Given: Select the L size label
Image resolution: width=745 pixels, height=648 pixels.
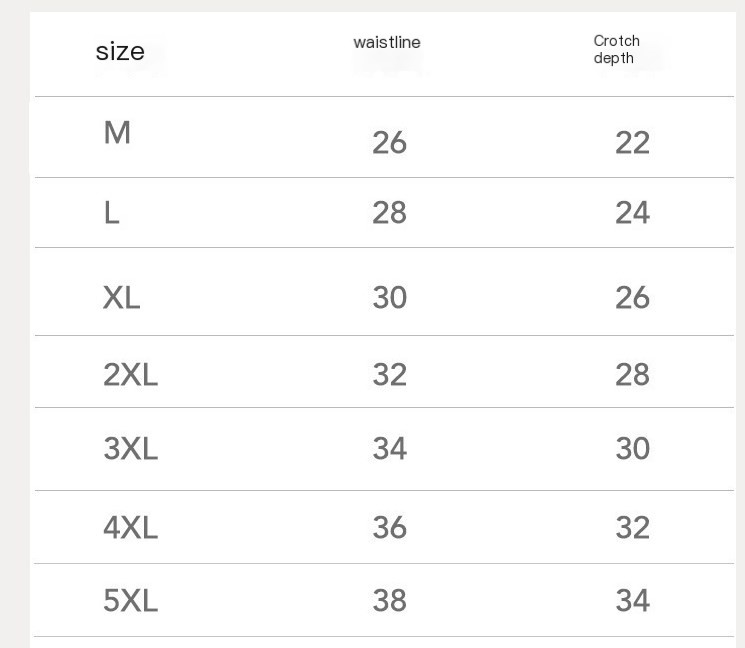Looking at the screenshot, I should [x=111, y=212].
